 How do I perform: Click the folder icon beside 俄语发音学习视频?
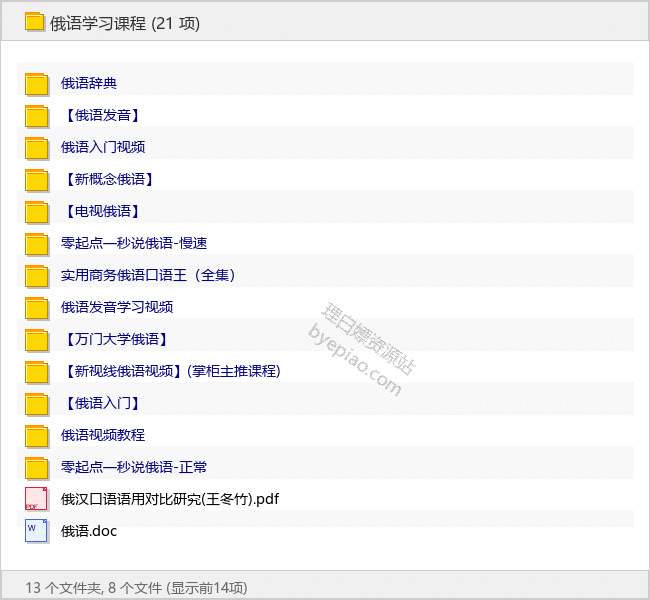point(36,308)
